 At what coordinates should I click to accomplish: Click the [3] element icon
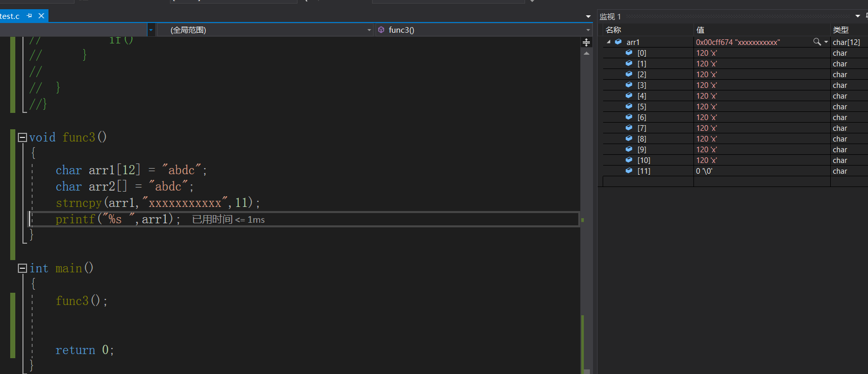point(629,85)
